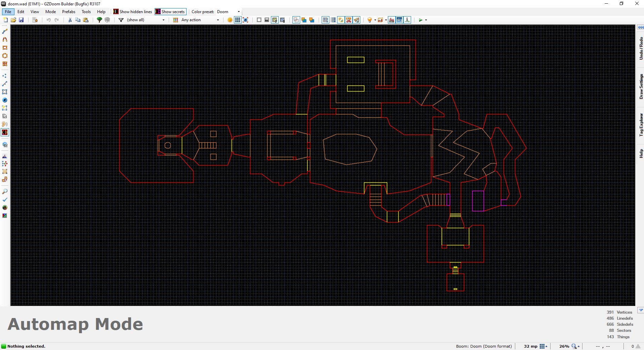
Task: Click the dynamic lights bulb icon
Action: (x=370, y=20)
